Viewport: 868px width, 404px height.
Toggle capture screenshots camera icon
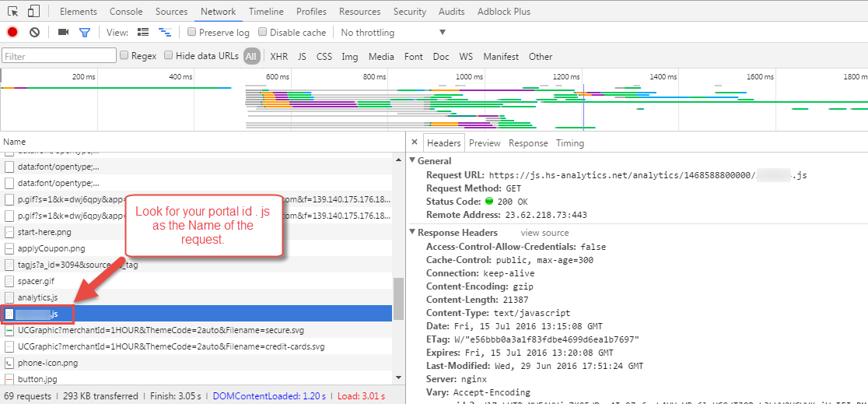click(x=64, y=33)
